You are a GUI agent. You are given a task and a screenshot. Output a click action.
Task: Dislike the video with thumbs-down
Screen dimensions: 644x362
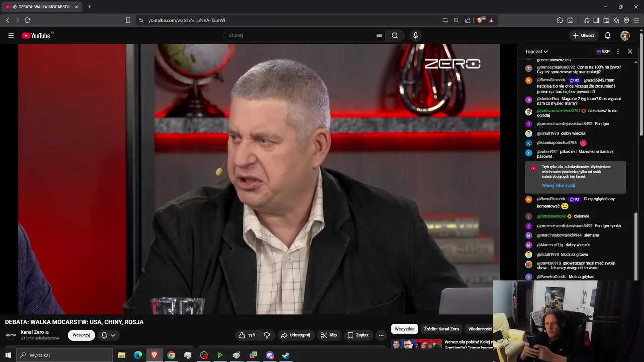click(267, 335)
